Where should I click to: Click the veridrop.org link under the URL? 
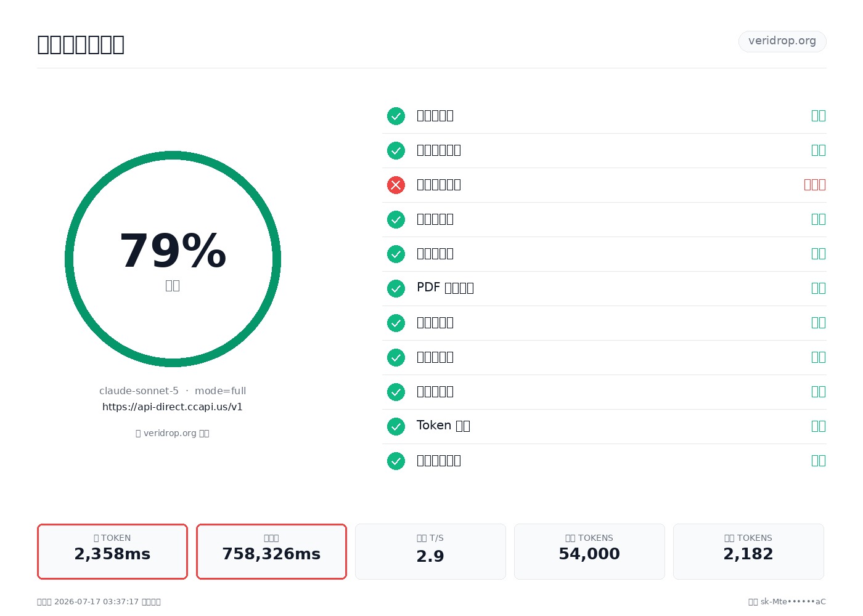click(173, 433)
